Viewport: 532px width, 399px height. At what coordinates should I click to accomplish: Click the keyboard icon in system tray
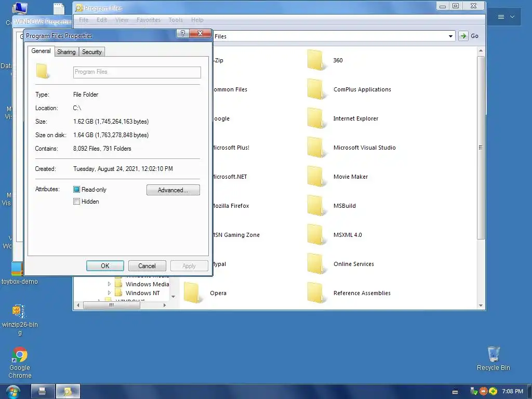point(455,392)
